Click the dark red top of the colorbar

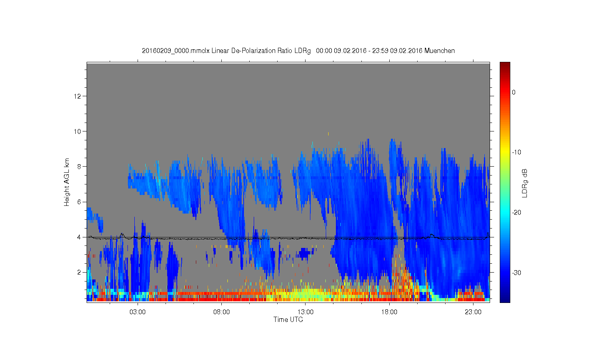505,66
